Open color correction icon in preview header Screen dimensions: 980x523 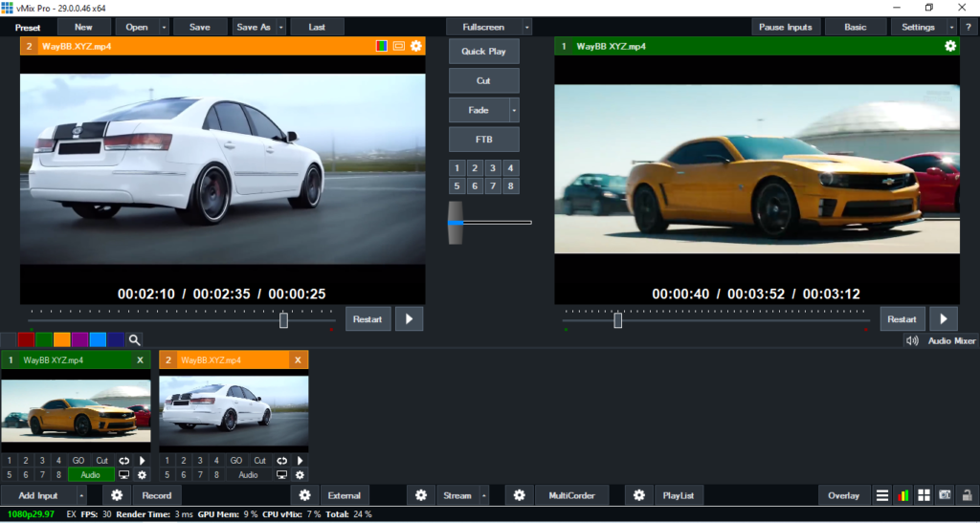tap(382, 46)
